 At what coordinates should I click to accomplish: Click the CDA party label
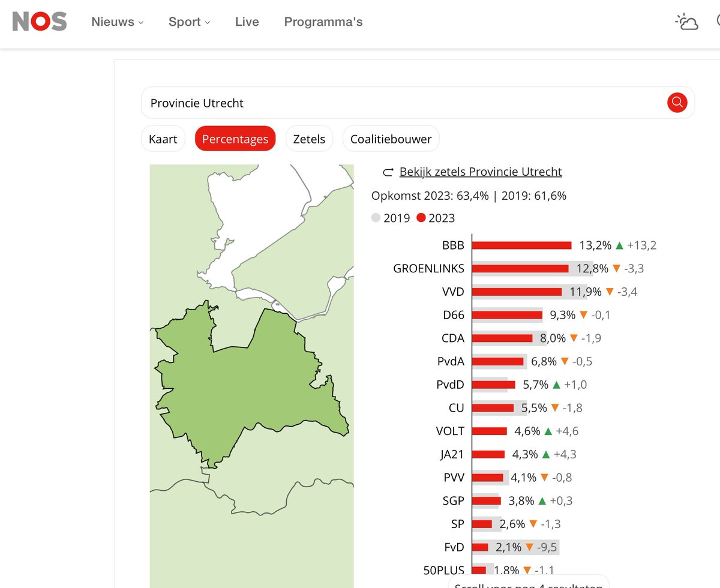[453, 338]
